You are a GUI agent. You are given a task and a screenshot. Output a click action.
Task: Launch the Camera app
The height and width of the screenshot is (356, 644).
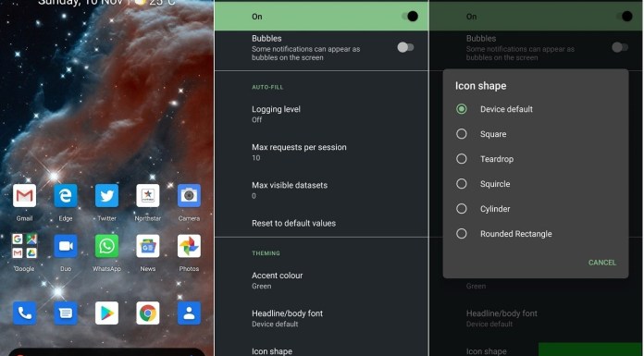[189, 195]
